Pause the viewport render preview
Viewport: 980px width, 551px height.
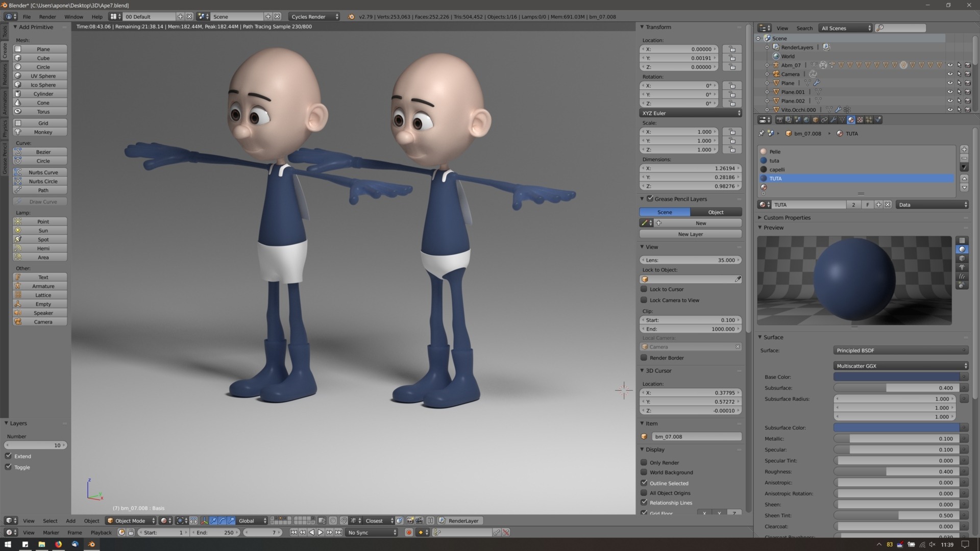[430, 520]
